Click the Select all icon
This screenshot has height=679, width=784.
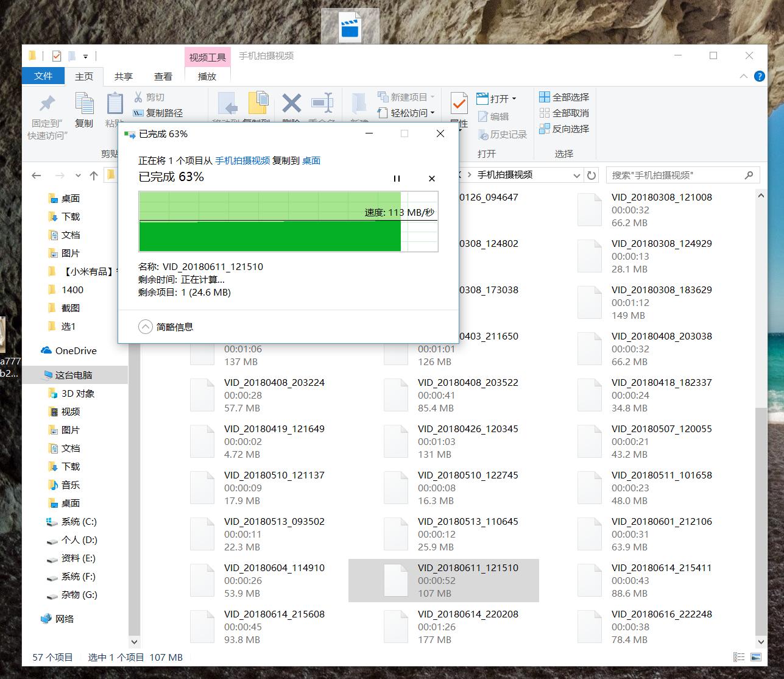[x=545, y=97]
